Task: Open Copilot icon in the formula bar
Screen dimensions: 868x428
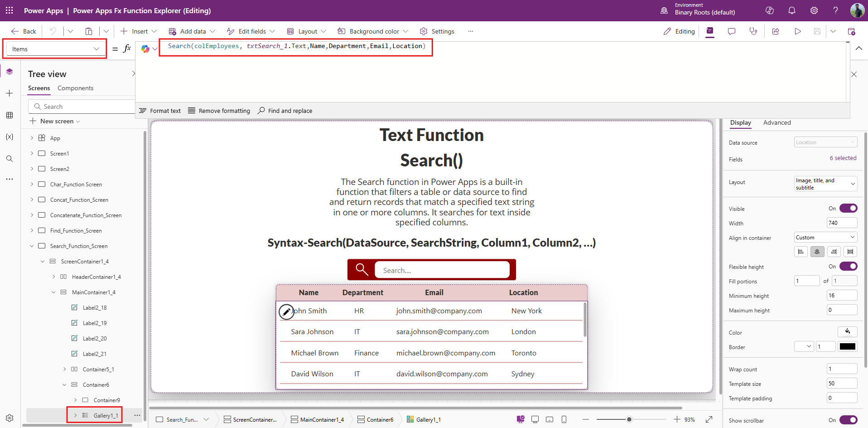Action: point(145,49)
